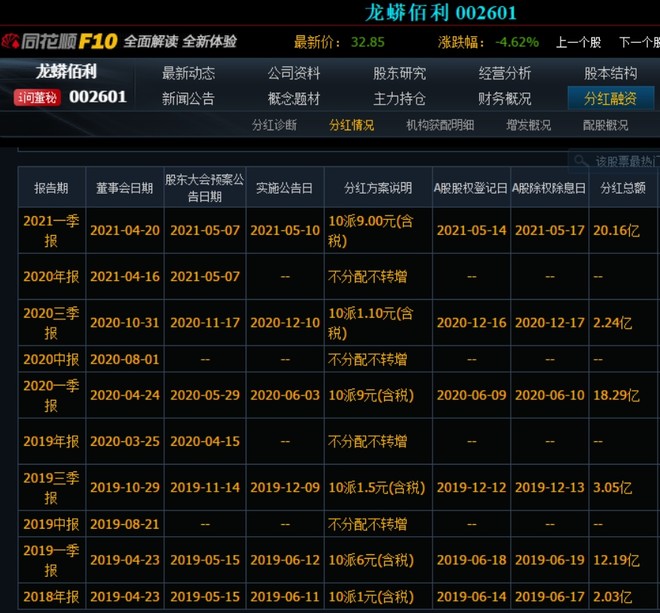
Task: Open the 公司资料 tab
Action: click(x=294, y=73)
